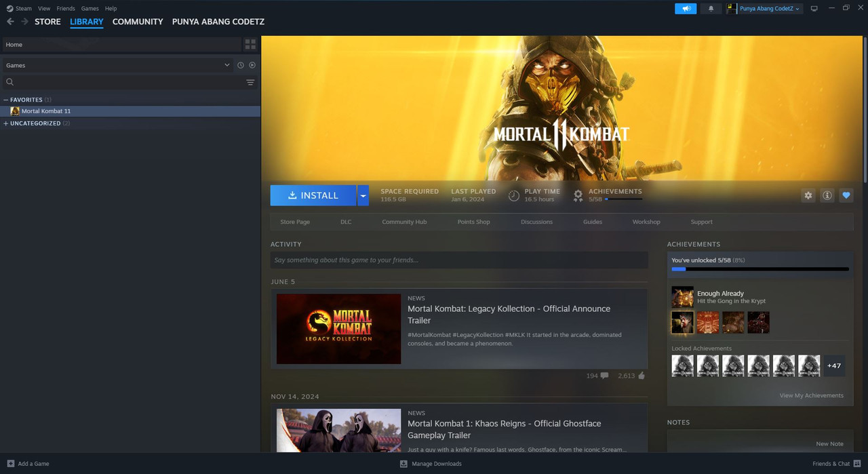Image resolution: width=868 pixels, height=474 pixels.
Task: Open Manage Downloads
Action: pos(431,464)
